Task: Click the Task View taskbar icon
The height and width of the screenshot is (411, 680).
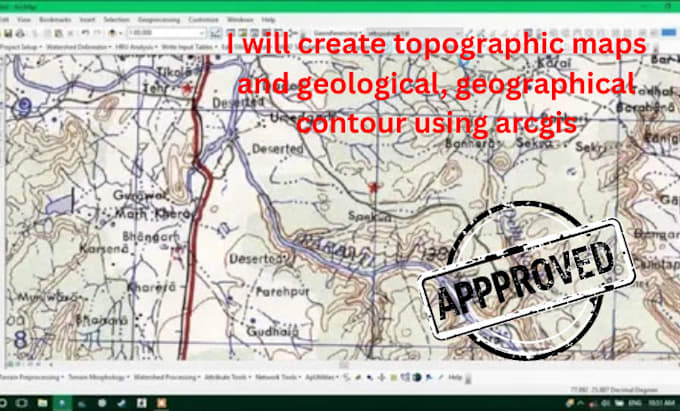Action: click(x=22, y=404)
